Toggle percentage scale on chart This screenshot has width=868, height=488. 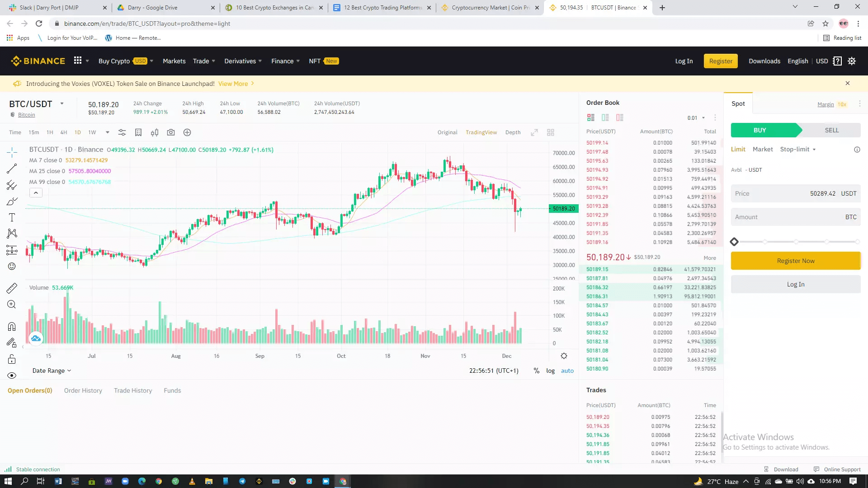(536, 371)
